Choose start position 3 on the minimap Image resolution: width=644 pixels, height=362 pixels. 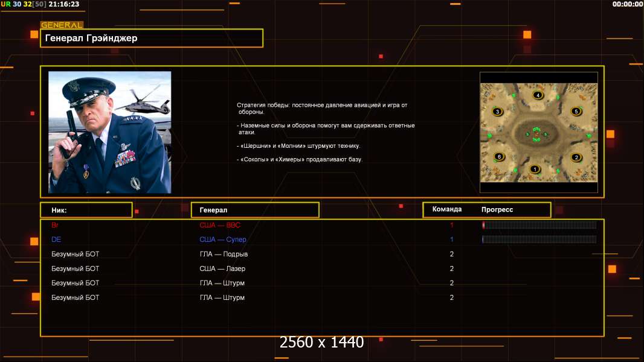click(497, 112)
